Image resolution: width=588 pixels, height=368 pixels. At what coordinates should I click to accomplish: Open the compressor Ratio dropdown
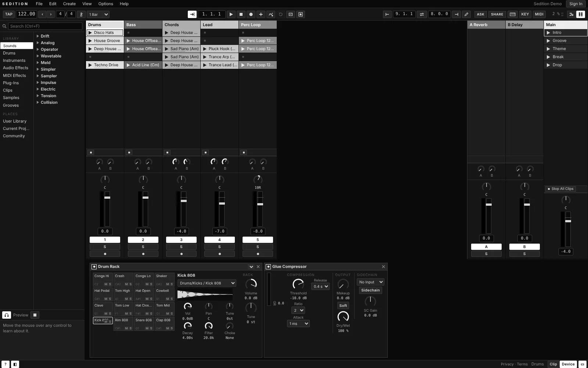pos(298,310)
